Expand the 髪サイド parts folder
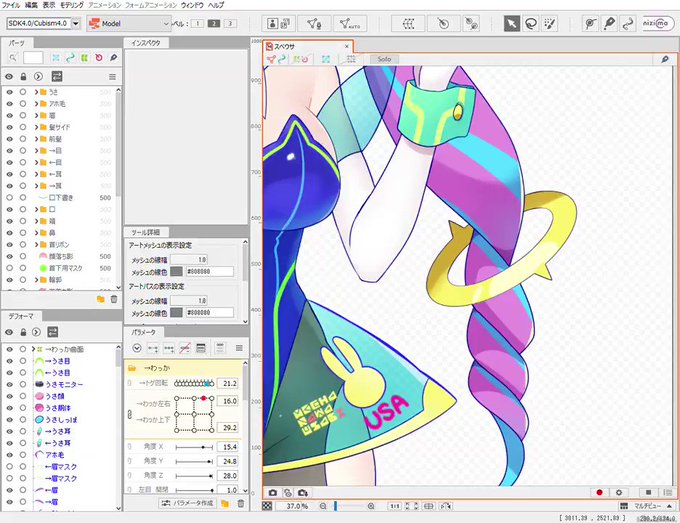Viewport: 680px width, 523px height. coord(36,127)
